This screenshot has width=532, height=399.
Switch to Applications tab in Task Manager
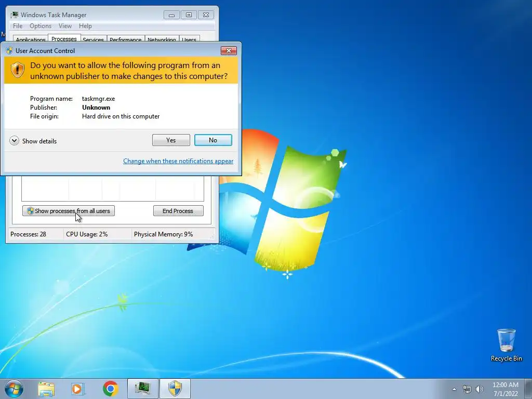pos(30,39)
